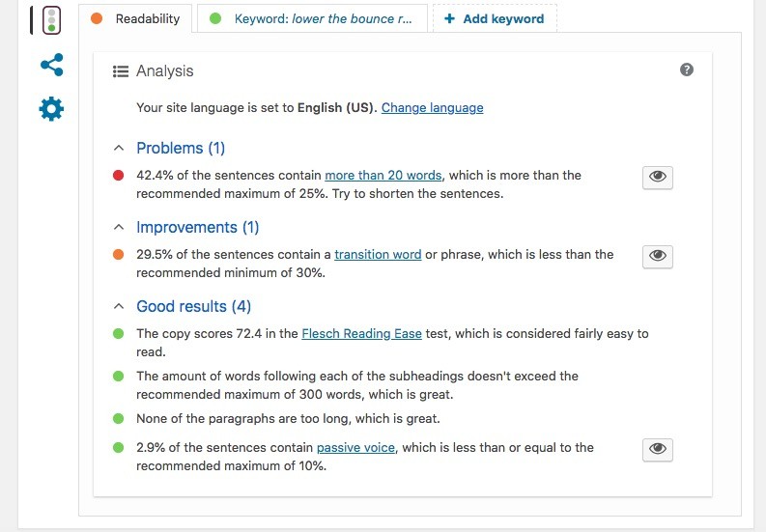Click the traffic light content optimization icon
Image resolution: width=766 pixels, height=532 pixels.
tap(51, 20)
